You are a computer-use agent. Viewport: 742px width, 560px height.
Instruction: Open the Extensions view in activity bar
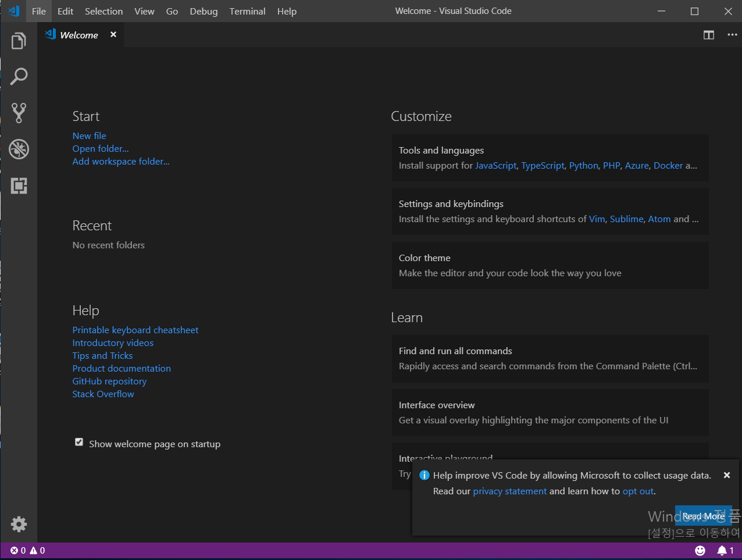pos(19,186)
